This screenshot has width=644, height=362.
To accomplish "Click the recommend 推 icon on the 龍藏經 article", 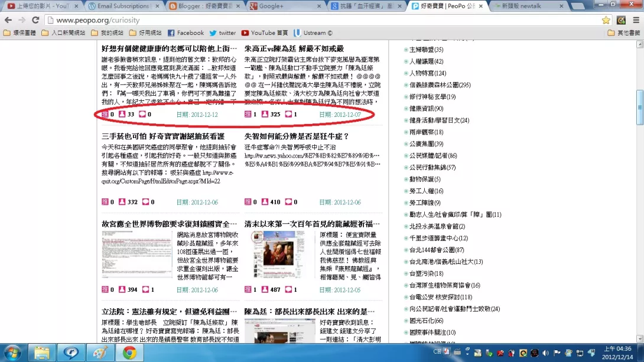I will [248, 289].
